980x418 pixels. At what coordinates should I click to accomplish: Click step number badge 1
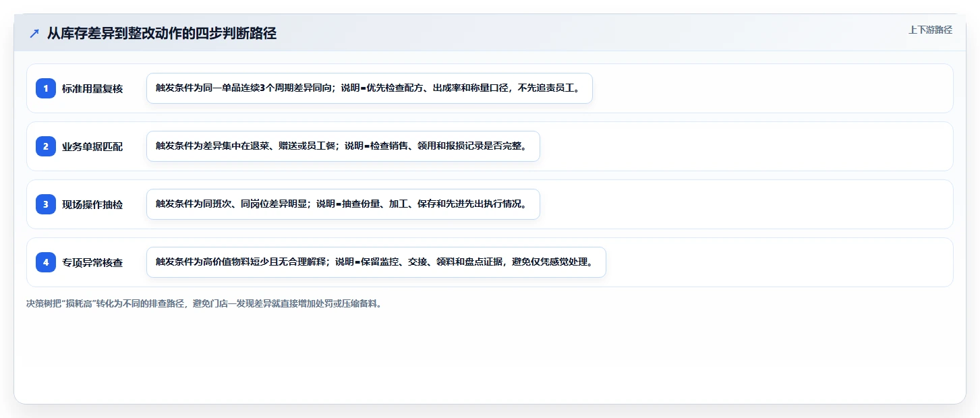point(46,88)
